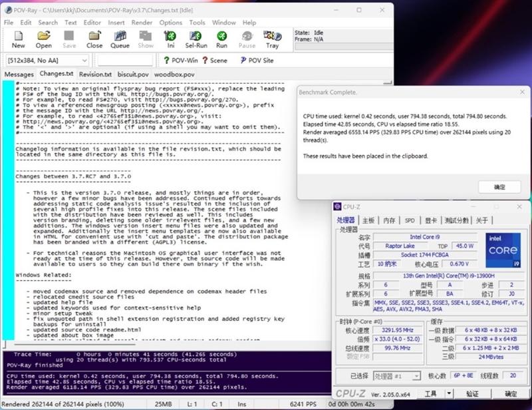Visit the POV Site link
Viewport: 532px width, 410px height.
point(257,61)
